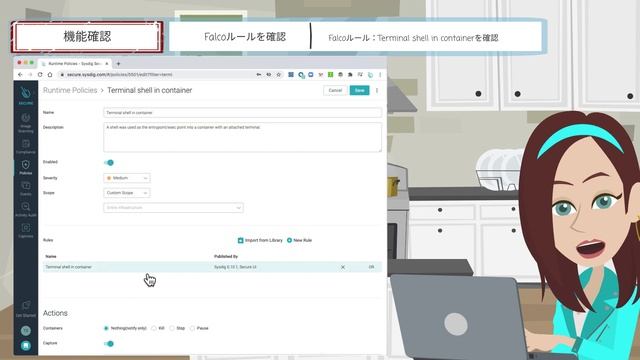Open Events in the sidebar
The width and height of the screenshot is (640, 360).
pyautogui.click(x=26, y=188)
